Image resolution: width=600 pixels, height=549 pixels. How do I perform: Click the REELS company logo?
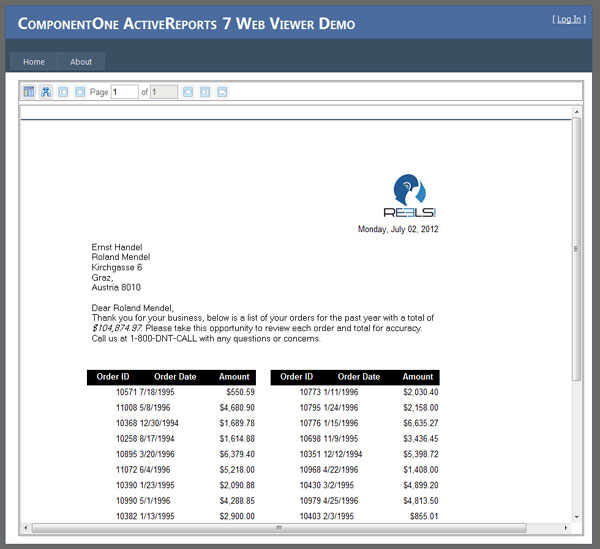coord(409,196)
